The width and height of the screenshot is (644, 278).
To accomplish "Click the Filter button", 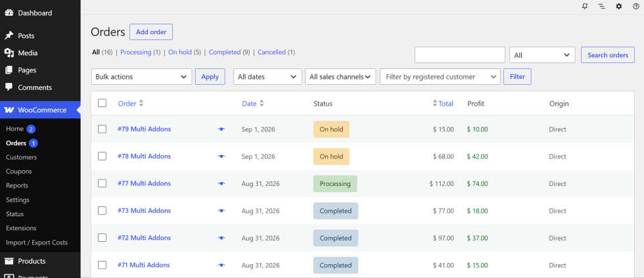I will 518,77.
